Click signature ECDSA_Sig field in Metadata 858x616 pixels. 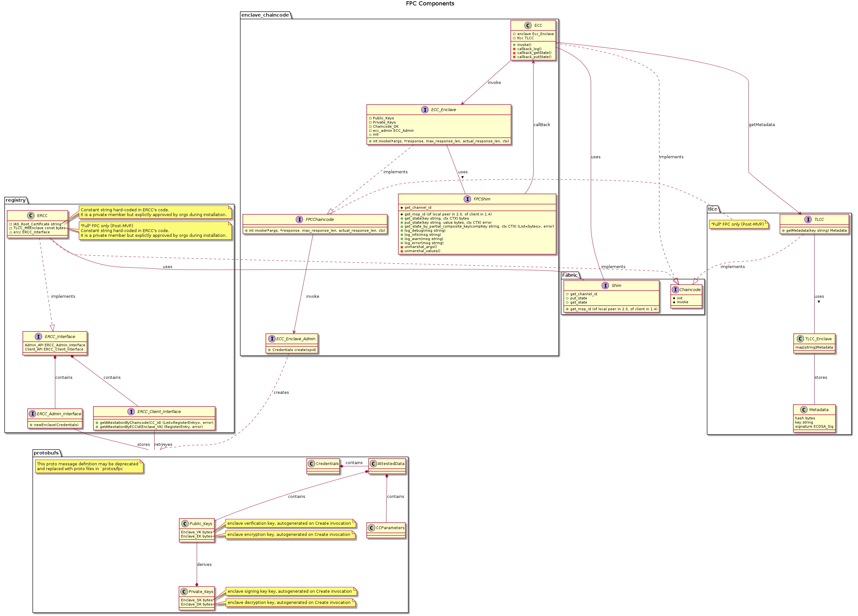814,426
